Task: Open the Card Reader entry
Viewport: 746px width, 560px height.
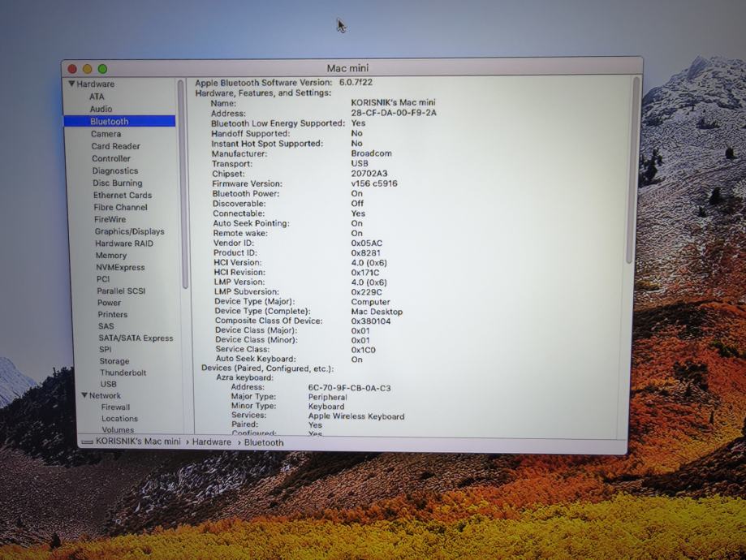Action: pos(115,146)
